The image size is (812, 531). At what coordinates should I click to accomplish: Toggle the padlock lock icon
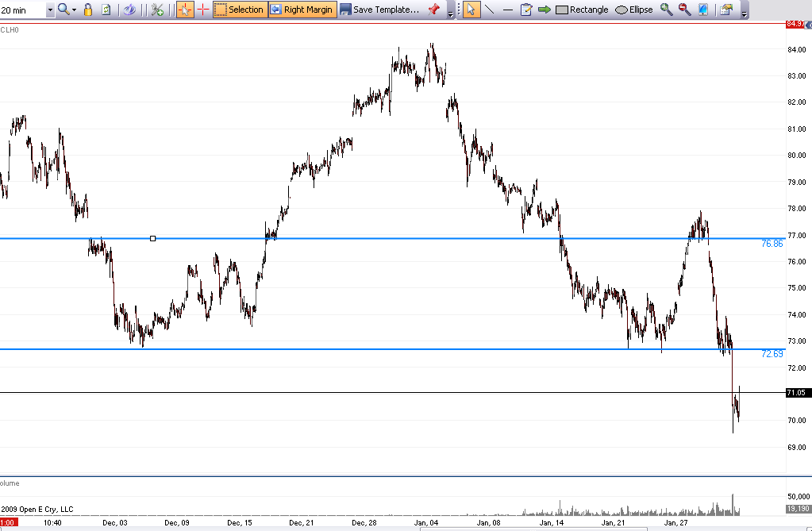pos(88,10)
